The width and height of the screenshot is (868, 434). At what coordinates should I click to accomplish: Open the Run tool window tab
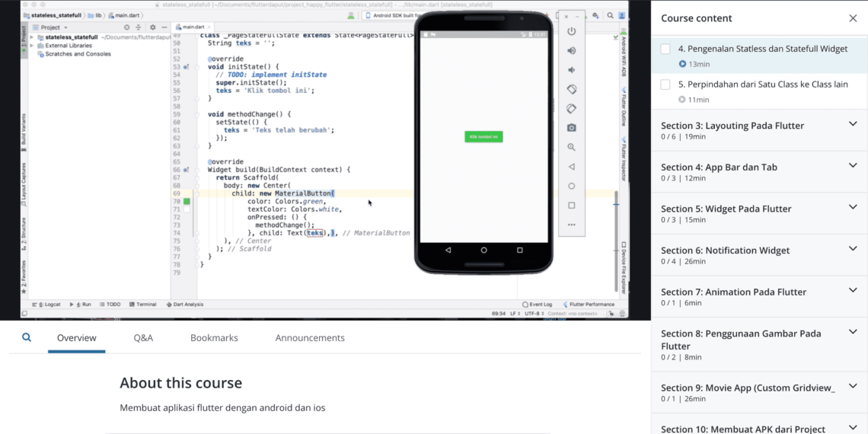click(80, 305)
